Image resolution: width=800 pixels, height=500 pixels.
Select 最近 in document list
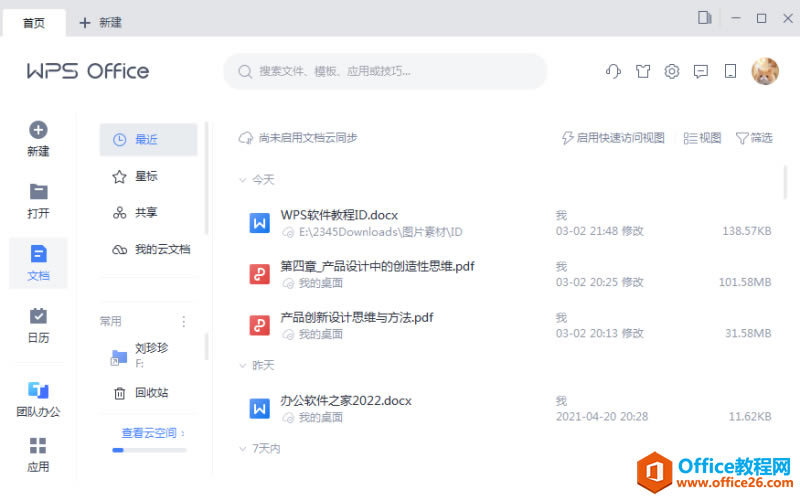148,139
